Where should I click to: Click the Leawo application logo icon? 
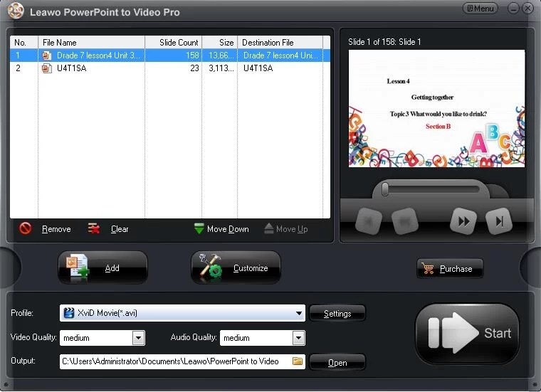(16, 11)
